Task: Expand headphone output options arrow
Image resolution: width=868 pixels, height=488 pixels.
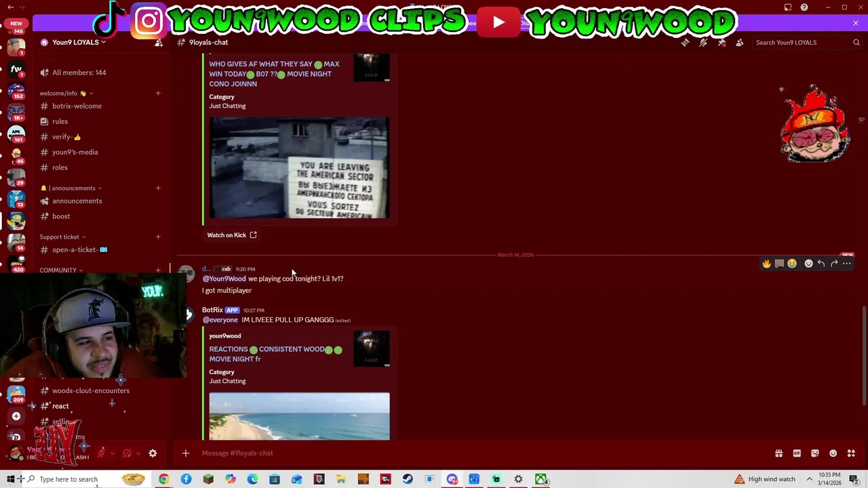Action: pyautogui.click(x=138, y=453)
